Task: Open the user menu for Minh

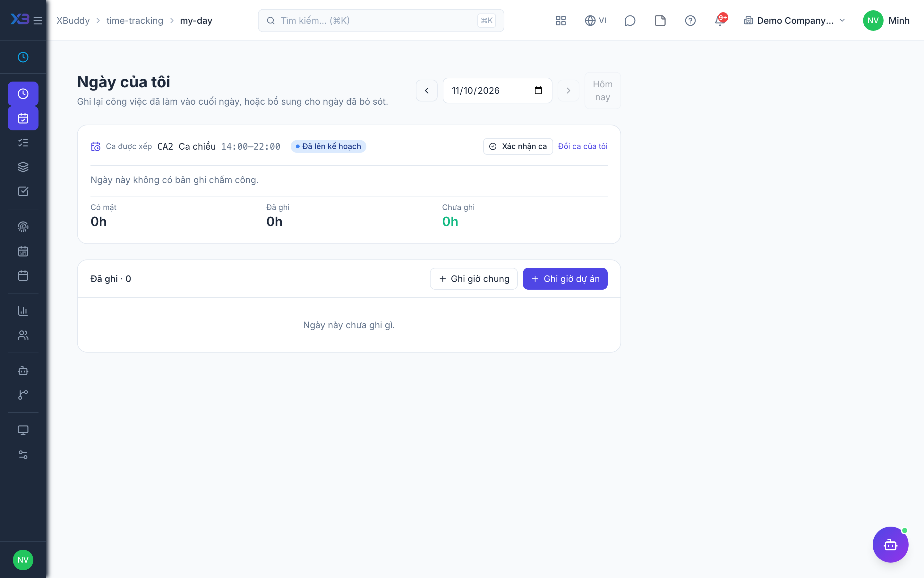Action: pos(886,20)
